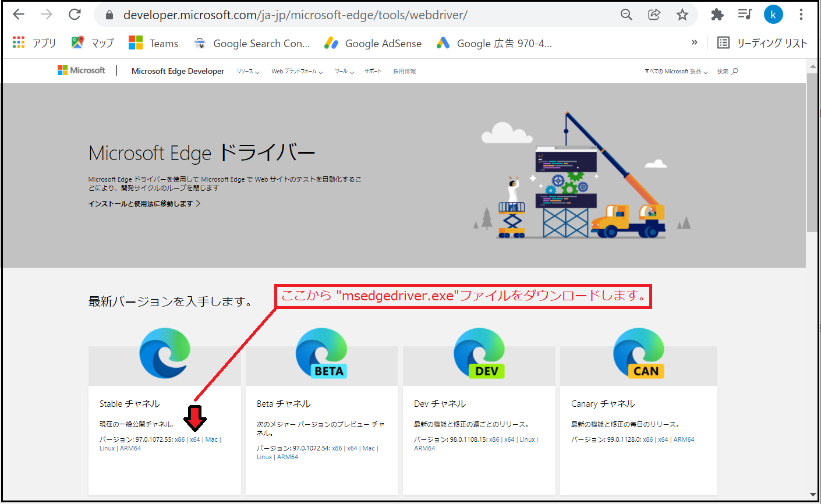Download the Dev channel ARM64 driver
This screenshot has height=504, width=821.
point(424,448)
